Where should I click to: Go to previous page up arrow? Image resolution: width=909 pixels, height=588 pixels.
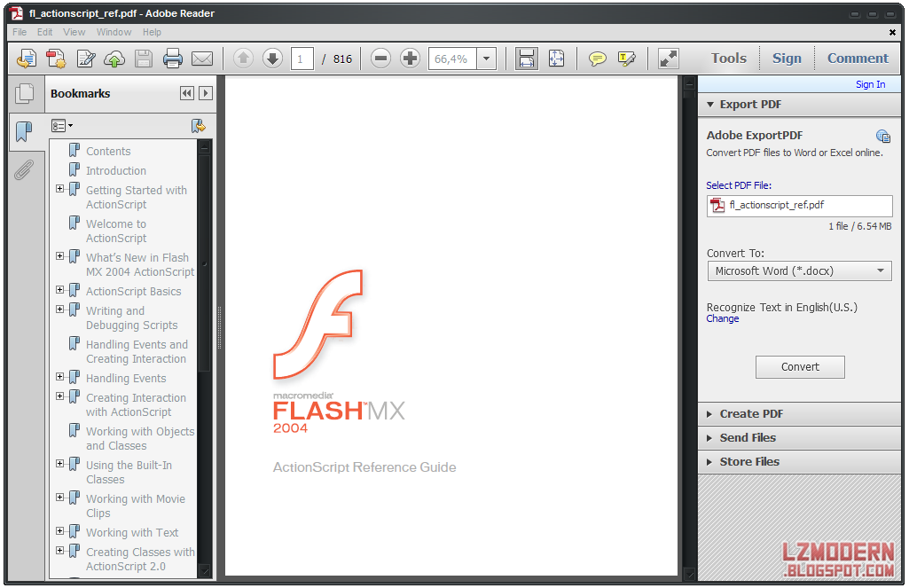point(244,58)
